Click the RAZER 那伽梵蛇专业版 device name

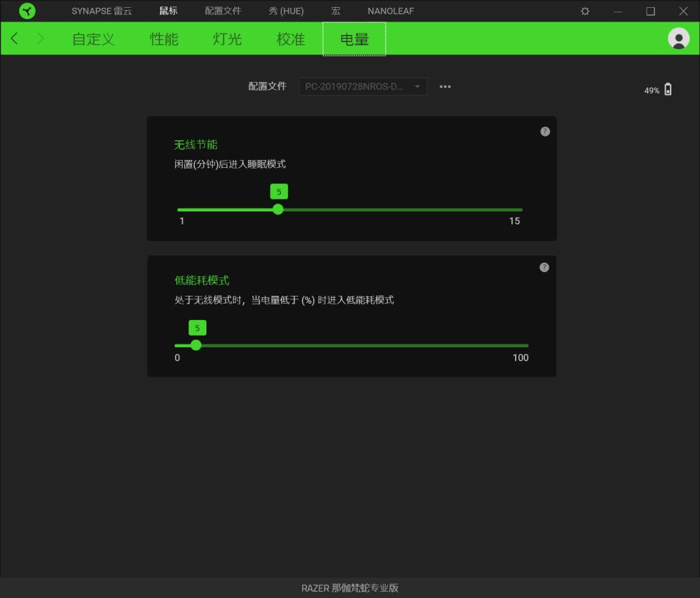(350, 588)
